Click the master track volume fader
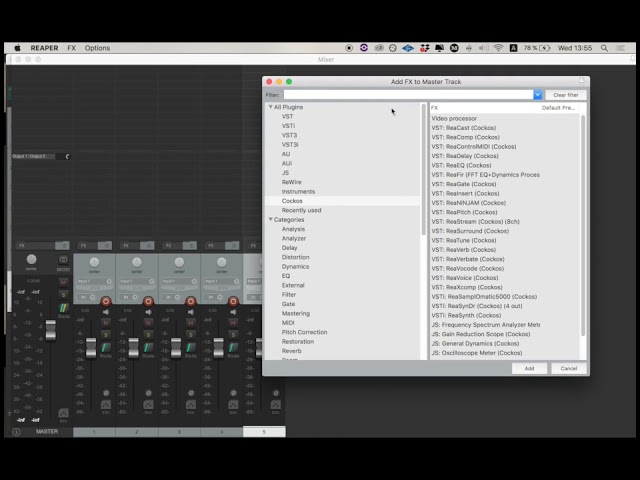Screen dimensions: 640x480 pyautogui.click(x=51, y=330)
